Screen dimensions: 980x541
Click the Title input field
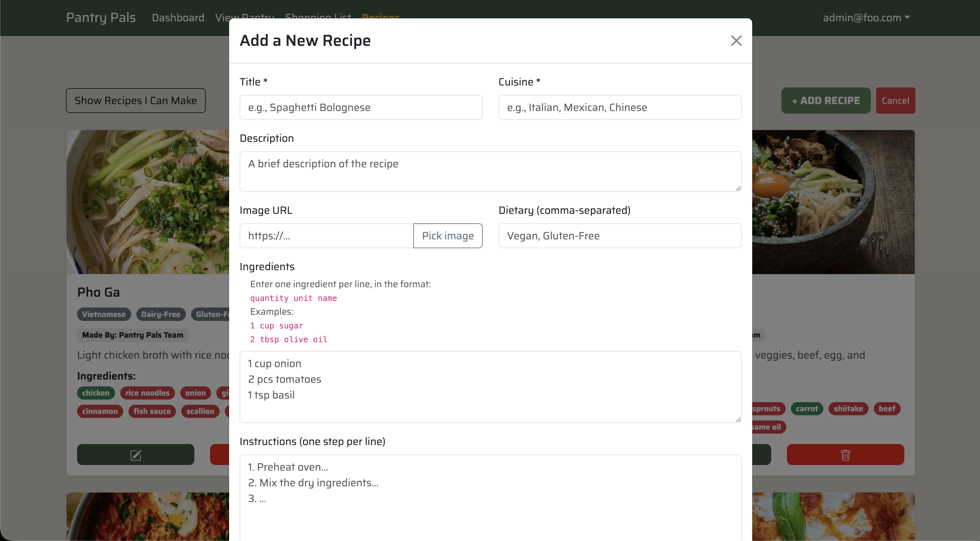(361, 107)
